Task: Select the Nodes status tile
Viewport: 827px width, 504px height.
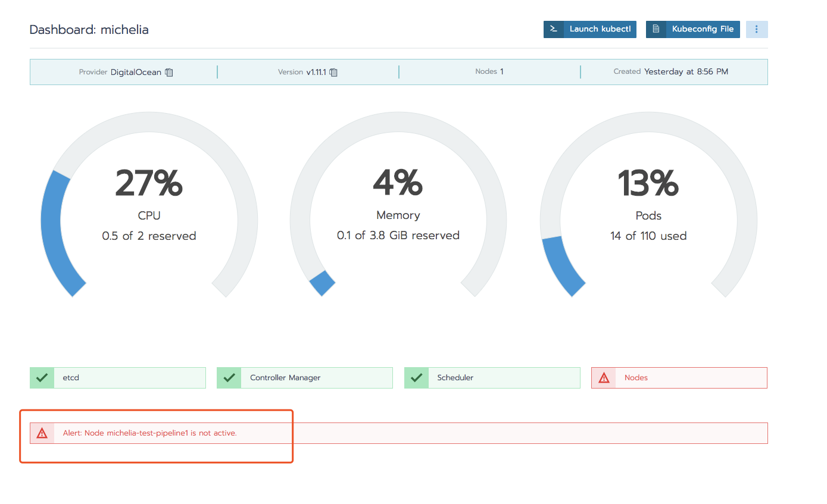Action: (679, 377)
